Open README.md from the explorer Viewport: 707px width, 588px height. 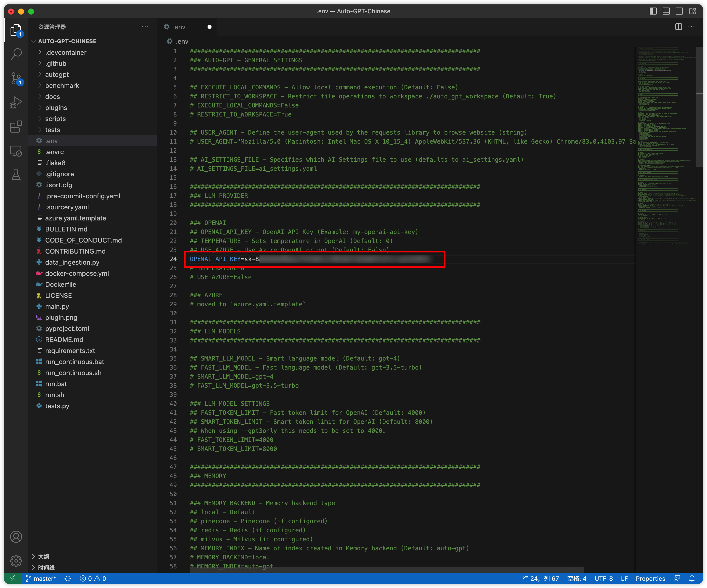tap(64, 339)
